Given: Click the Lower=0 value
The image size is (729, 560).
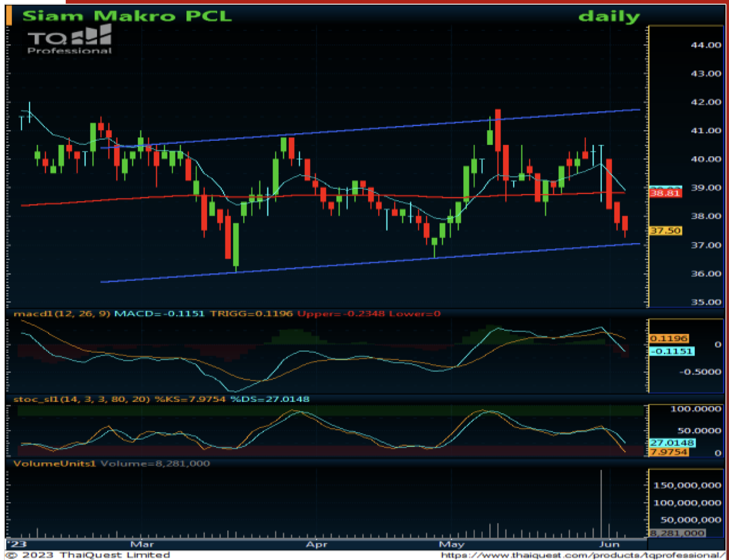Looking at the screenshot, I should tap(414, 313).
